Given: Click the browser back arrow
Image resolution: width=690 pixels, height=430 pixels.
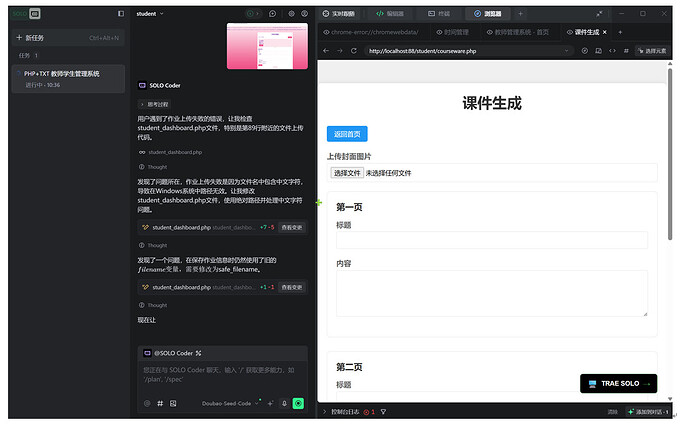Looking at the screenshot, I should pos(326,50).
